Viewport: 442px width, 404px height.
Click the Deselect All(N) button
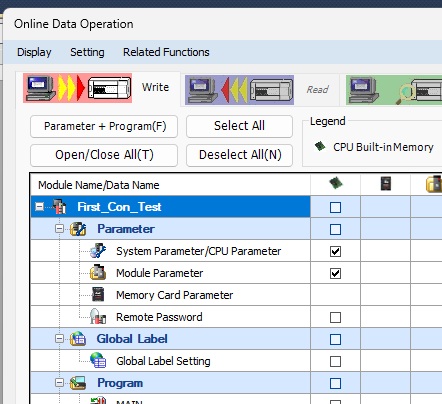point(240,155)
